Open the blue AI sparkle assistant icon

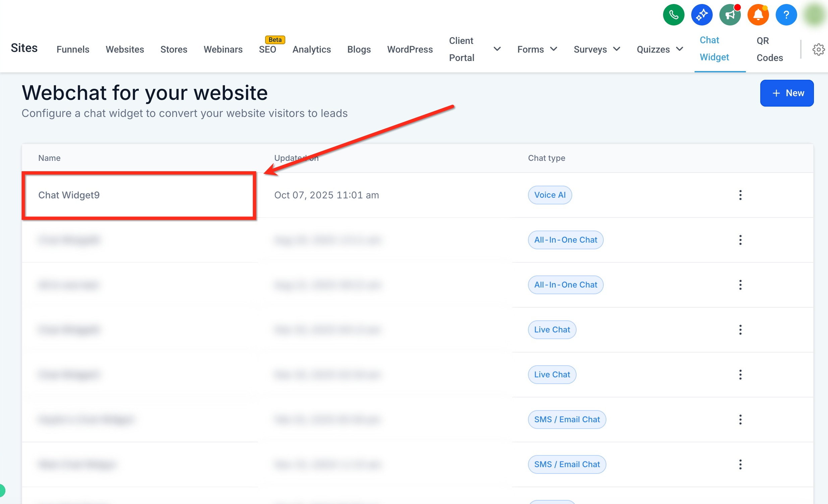click(x=702, y=15)
